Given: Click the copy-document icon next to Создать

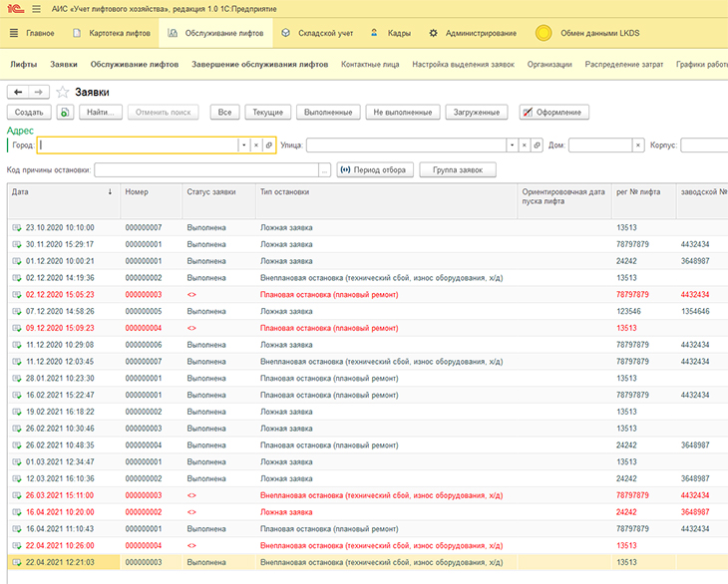Looking at the screenshot, I should [66, 113].
